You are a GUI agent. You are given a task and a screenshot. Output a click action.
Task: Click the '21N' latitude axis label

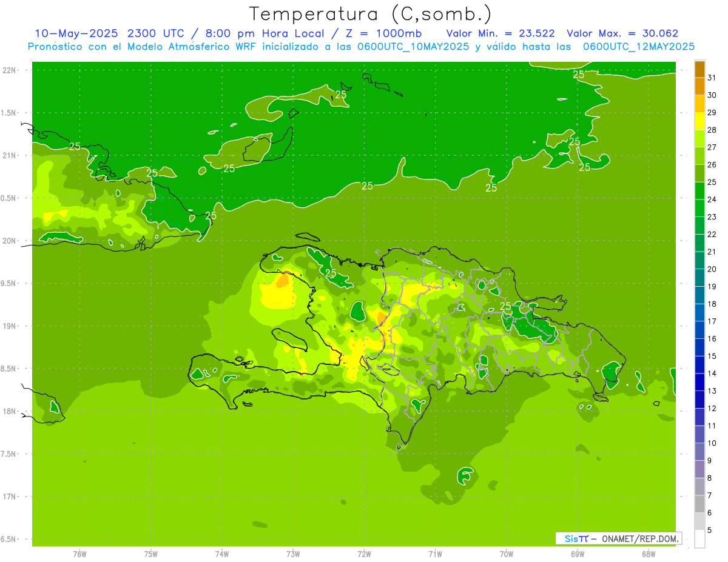(x=10, y=156)
